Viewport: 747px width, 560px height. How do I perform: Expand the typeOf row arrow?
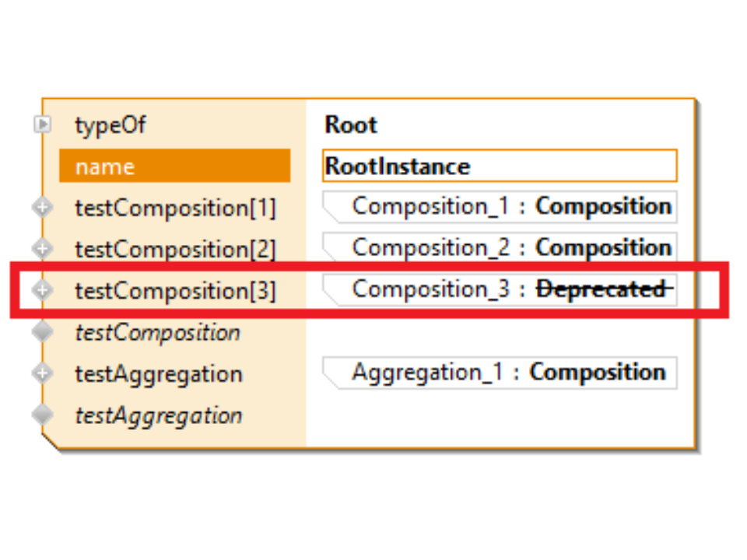44,124
